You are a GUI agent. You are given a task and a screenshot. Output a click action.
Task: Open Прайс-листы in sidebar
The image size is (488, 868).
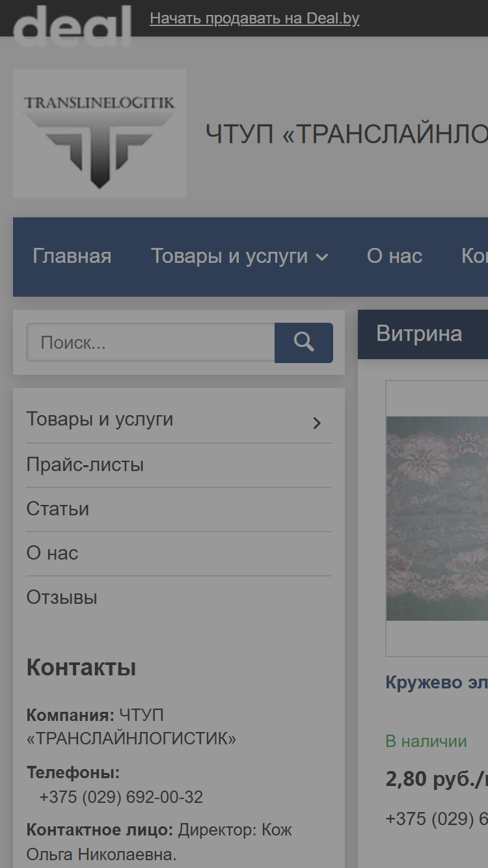coord(85,465)
